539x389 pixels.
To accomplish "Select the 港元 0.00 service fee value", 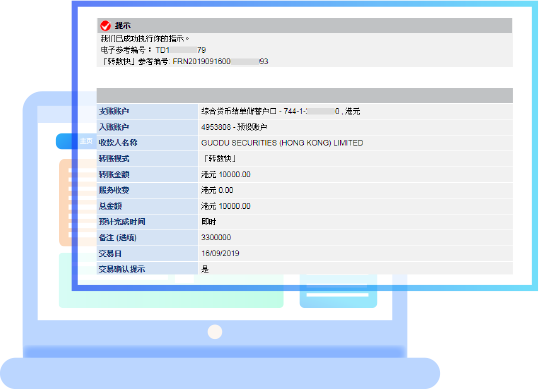I will (x=217, y=190).
